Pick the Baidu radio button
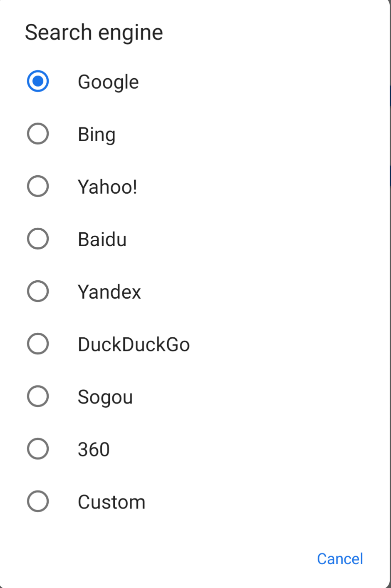Viewport: 391px width, 588px height. click(x=38, y=239)
